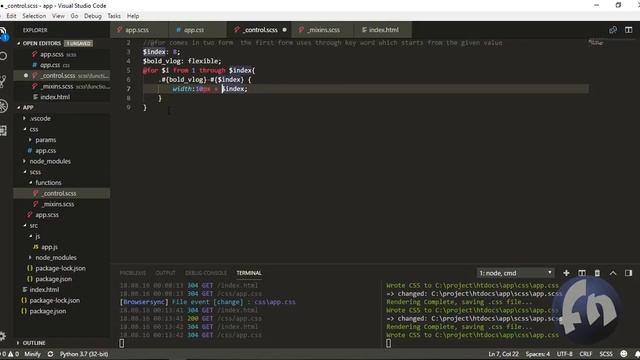This screenshot has width=640, height=360.
Task: Open the PROBLEMS panel tab
Action: [133, 273]
